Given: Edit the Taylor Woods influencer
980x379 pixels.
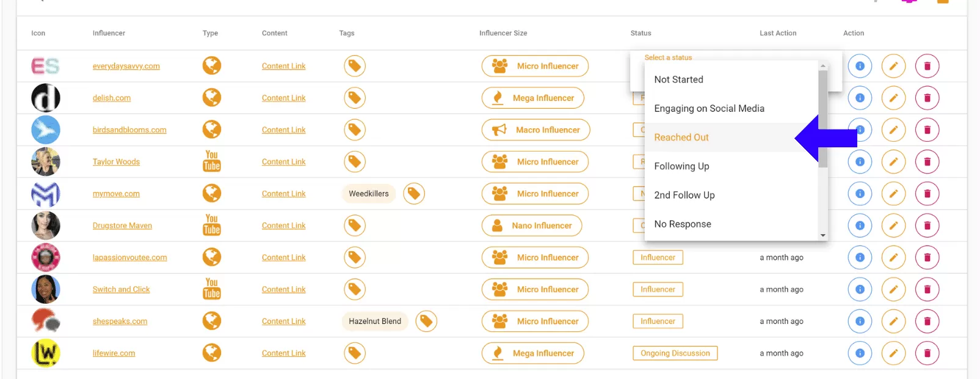Looking at the screenshot, I should point(893,162).
